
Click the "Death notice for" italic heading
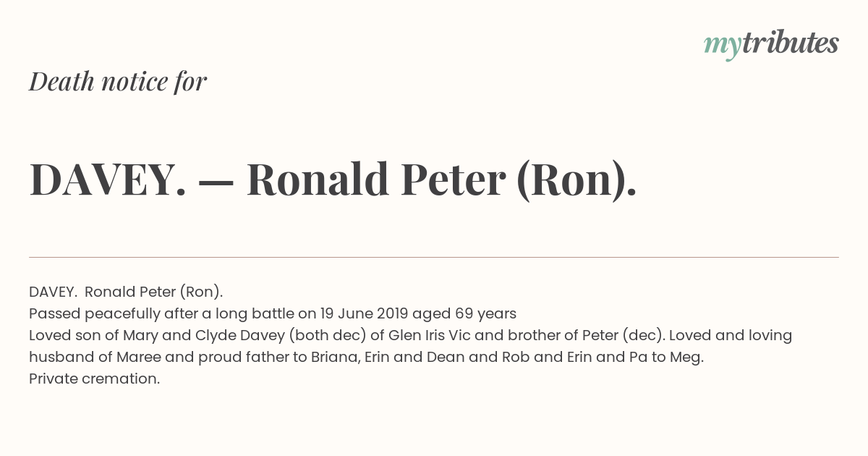pyautogui.click(x=118, y=82)
